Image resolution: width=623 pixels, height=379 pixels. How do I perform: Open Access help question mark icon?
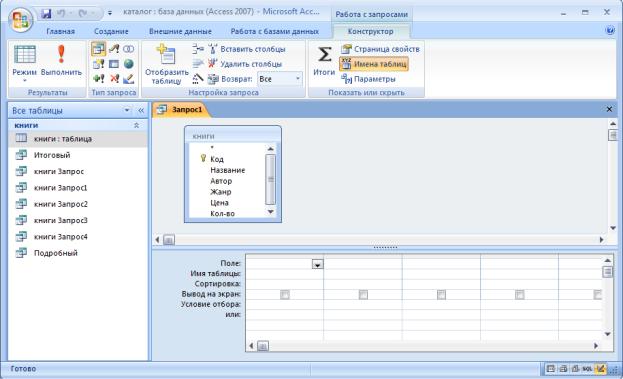pos(610,31)
